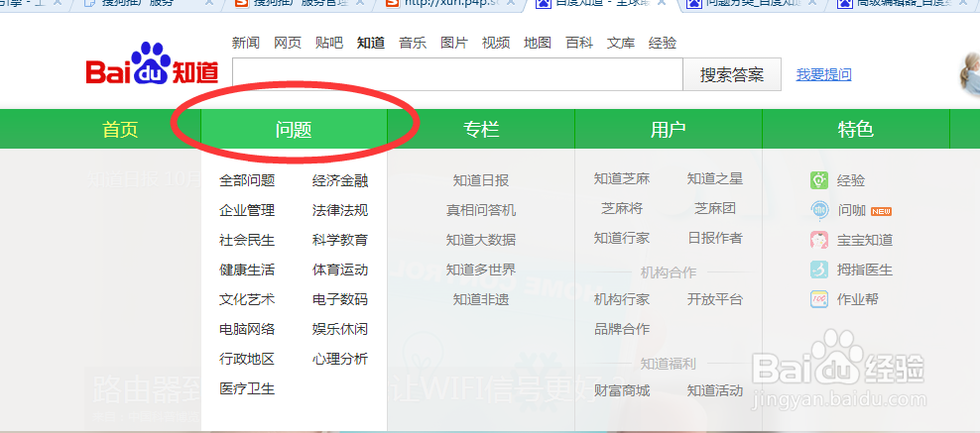Open 知道日报 under 专栏
This screenshot has height=433, width=980.
pos(481,181)
